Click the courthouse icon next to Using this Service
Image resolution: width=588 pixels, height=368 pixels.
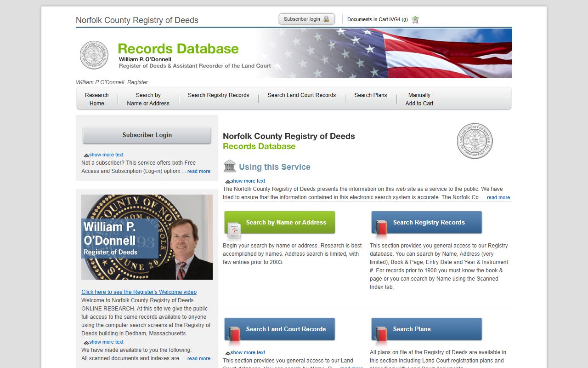(x=229, y=166)
